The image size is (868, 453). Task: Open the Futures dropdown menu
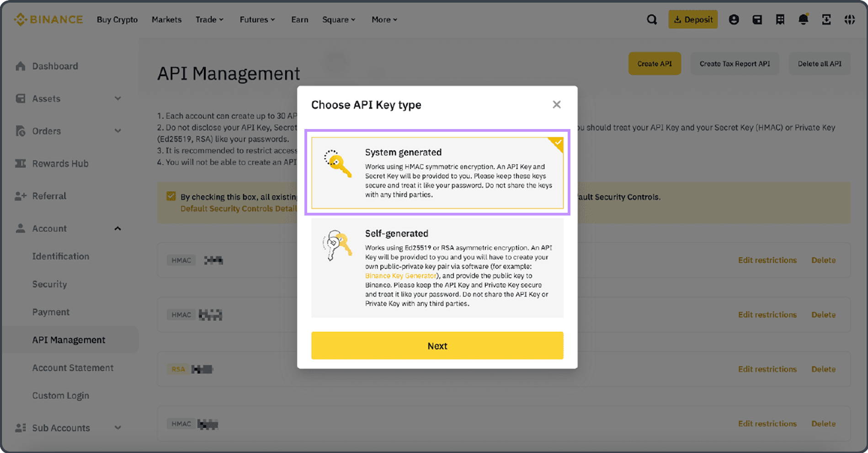click(x=257, y=20)
